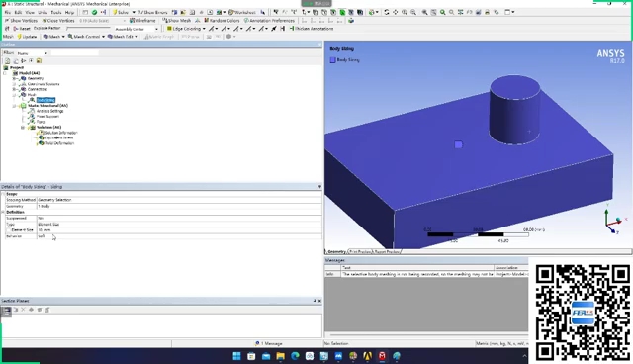Toggle the Thicken Annotations option
Screen dimensions: 633x364
pyautogui.click(x=312, y=29)
